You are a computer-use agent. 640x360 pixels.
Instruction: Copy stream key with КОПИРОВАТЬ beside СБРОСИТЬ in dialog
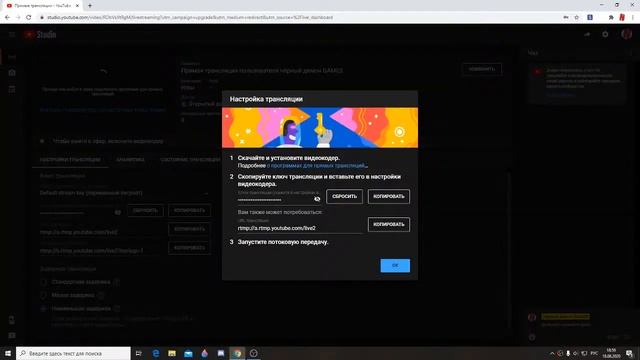pos(389,196)
